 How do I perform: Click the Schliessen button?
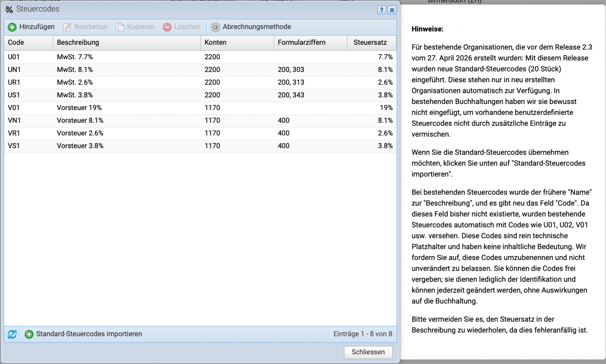tap(368, 352)
